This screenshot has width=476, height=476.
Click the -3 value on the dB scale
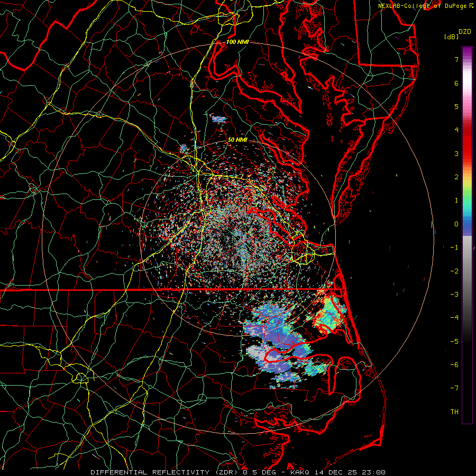pyautogui.click(x=454, y=294)
